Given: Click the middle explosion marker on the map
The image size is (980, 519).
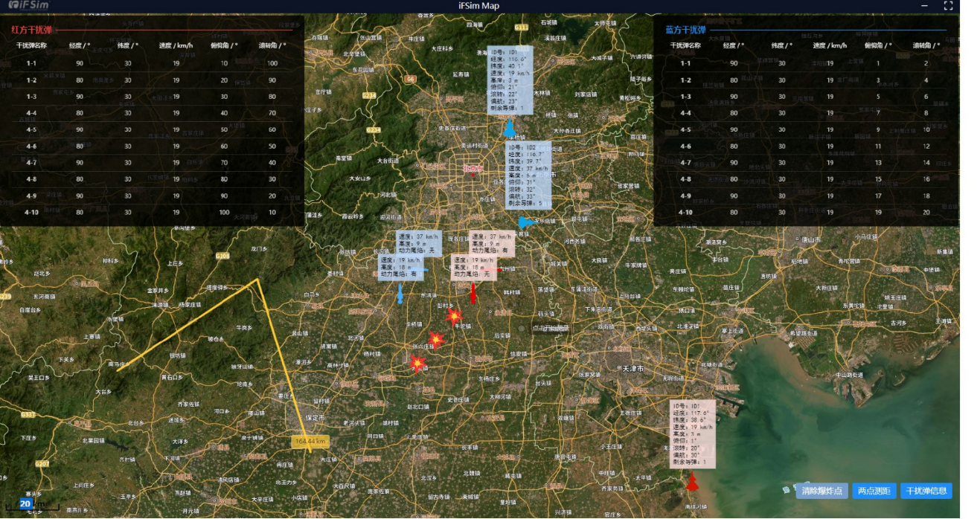Looking at the screenshot, I should (436, 340).
